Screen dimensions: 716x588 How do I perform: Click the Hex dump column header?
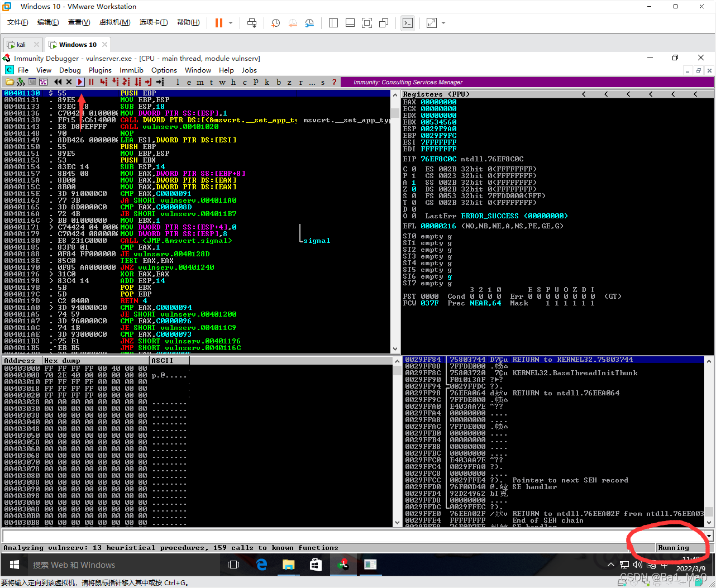96,361
